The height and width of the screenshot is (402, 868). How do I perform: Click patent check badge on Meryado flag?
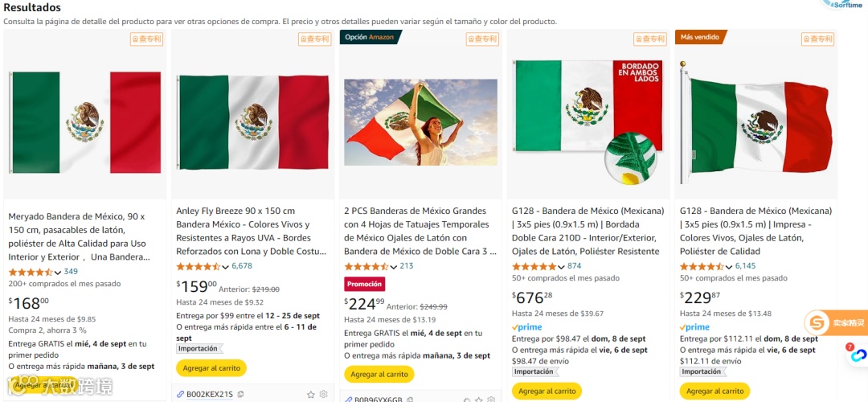pyautogui.click(x=146, y=39)
